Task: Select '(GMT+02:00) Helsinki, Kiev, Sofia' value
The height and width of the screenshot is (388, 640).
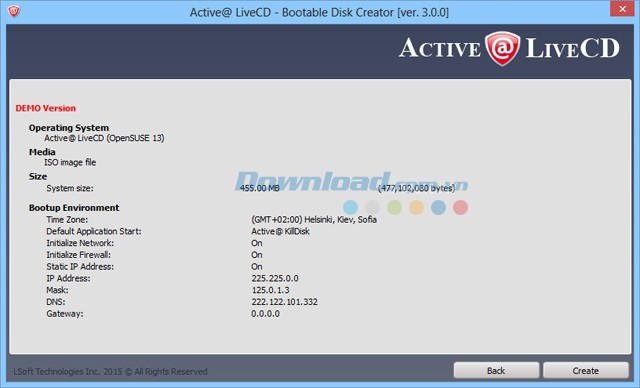Action: [x=314, y=219]
